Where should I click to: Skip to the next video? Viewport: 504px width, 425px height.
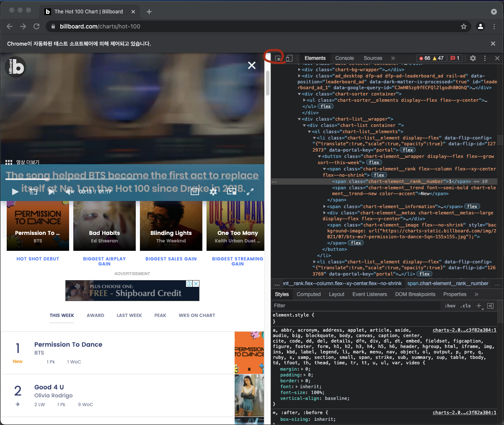tap(51, 191)
